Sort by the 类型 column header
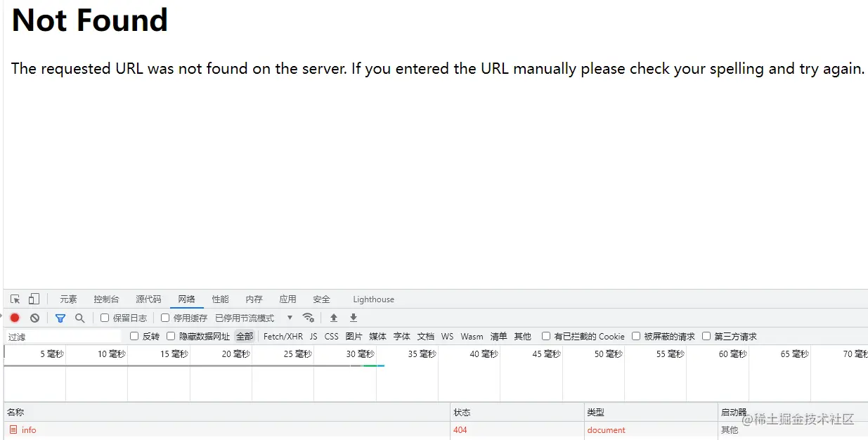868x440 pixels. (651, 412)
